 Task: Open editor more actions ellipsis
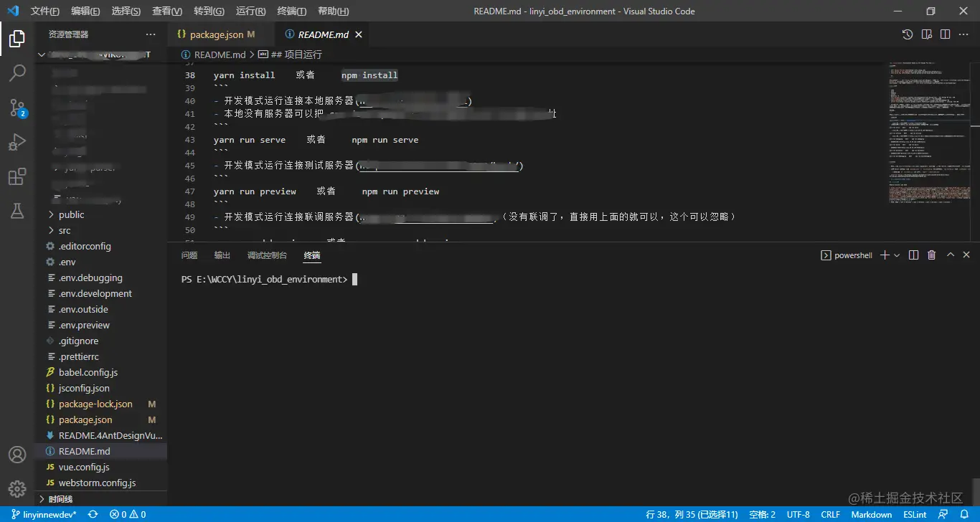[963, 34]
